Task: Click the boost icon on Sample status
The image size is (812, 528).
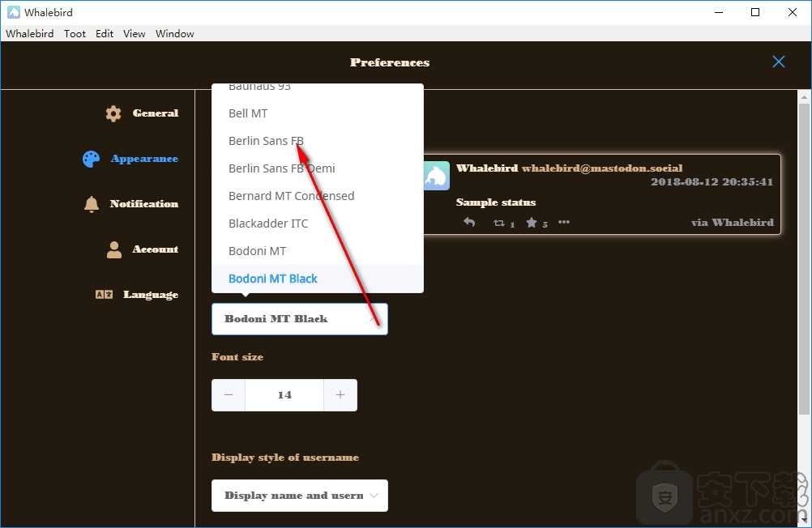Action: click(x=498, y=224)
